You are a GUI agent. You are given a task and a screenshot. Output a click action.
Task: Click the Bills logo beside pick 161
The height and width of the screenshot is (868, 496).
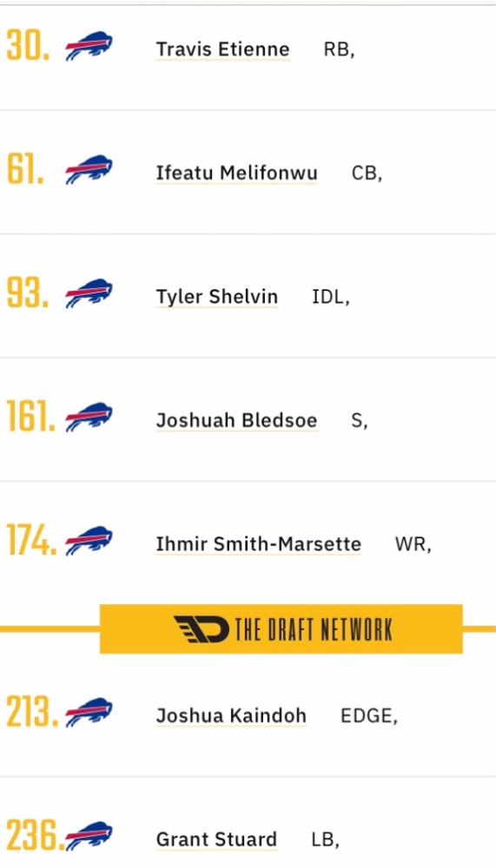coord(89,418)
